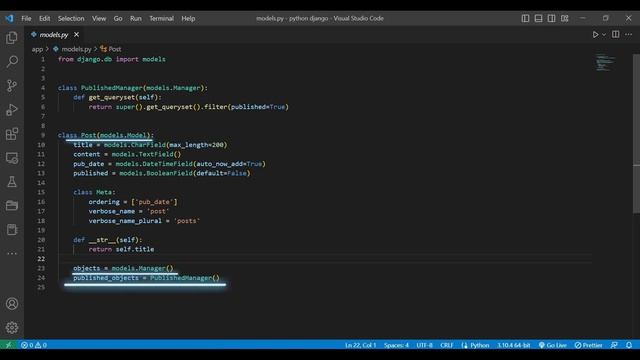Open the Manage settings gear

tap(12, 327)
